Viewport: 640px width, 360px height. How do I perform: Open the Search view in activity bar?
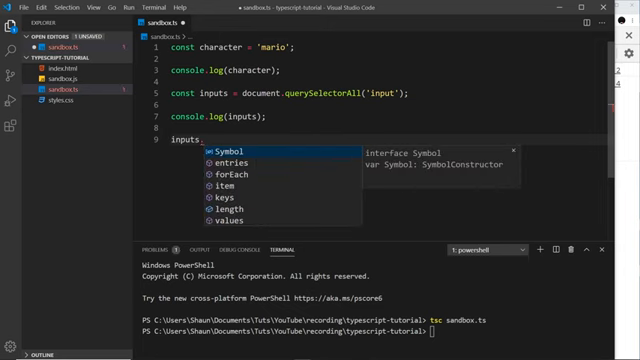point(10,51)
